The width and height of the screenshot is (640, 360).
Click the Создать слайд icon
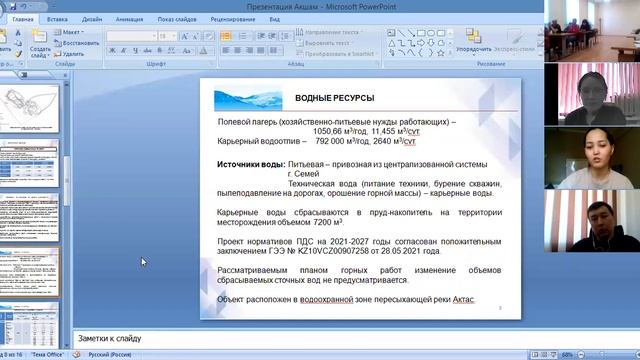[40, 36]
